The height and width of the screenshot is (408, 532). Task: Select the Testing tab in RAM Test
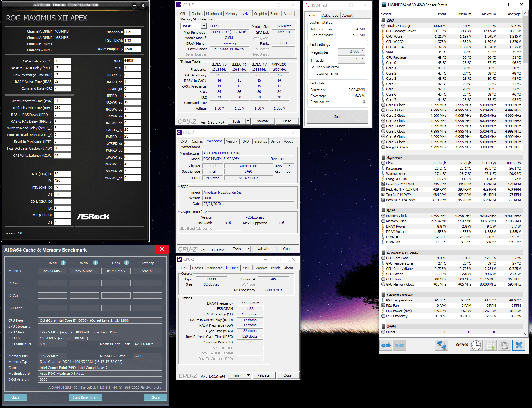(313, 15)
